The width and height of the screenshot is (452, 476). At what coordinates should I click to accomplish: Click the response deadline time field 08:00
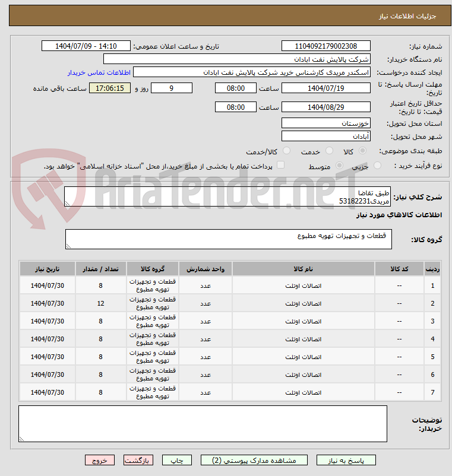[x=236, y=88]
